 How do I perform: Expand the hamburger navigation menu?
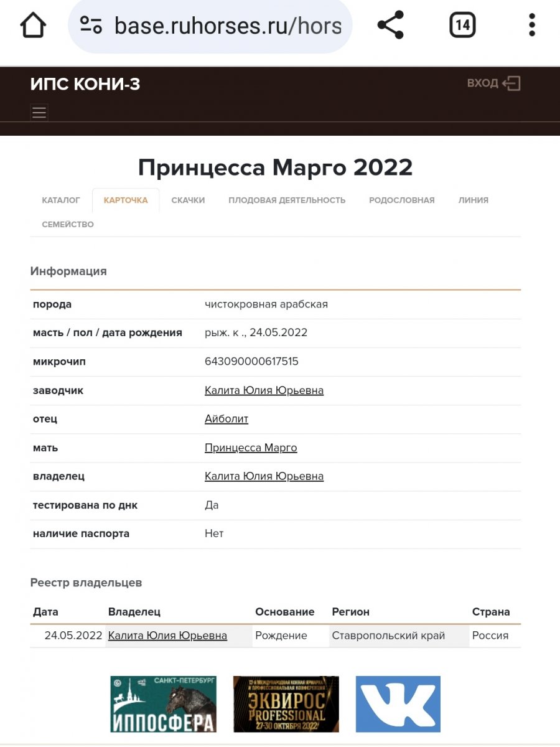click(39, 113)
